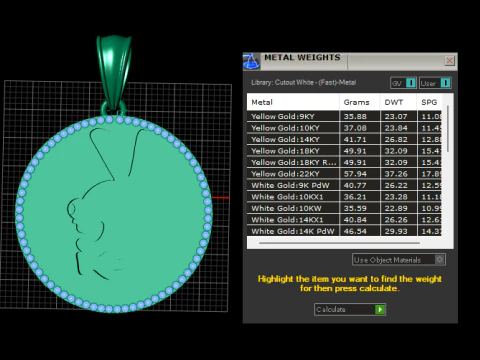Toggle the User switch
The image size is (480, 360).
coord(446,83)
